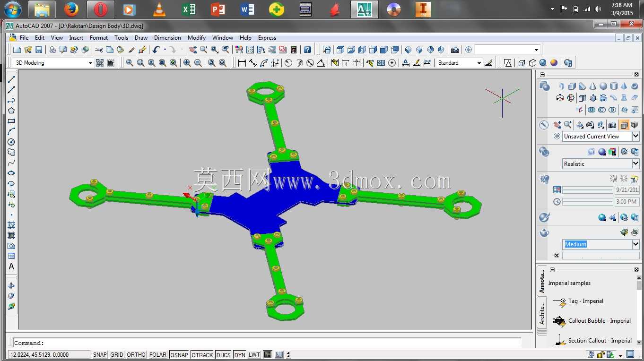This screenshot has height=361, width=644.
Task: Click the Zoom In plus magnifier
Action: click(x=187, y=63)
